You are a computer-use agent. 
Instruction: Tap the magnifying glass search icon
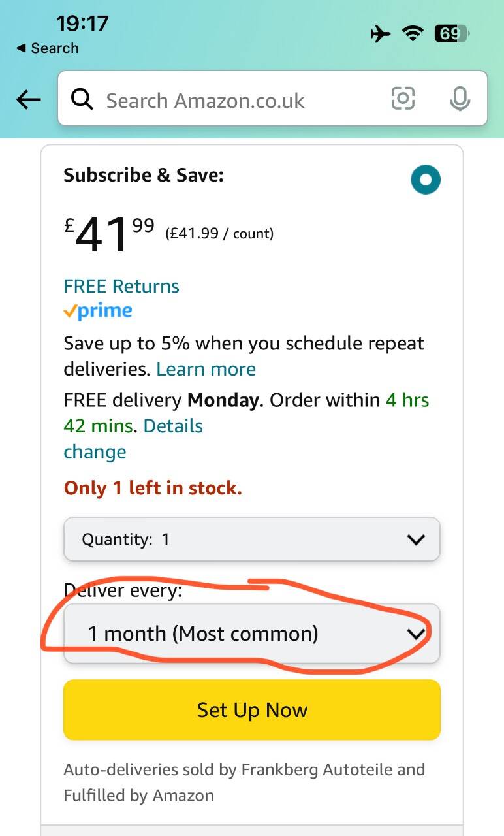click(x=82, y=99)
